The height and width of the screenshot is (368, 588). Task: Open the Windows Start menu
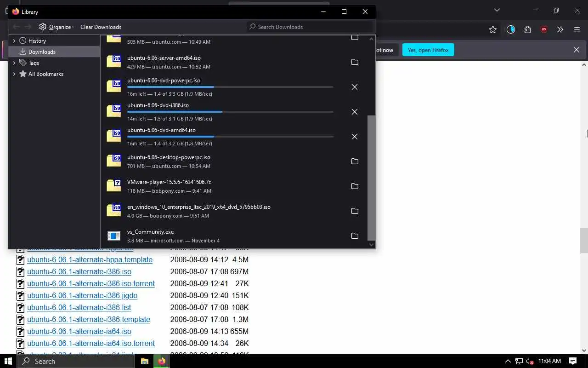tap(8, 361)
